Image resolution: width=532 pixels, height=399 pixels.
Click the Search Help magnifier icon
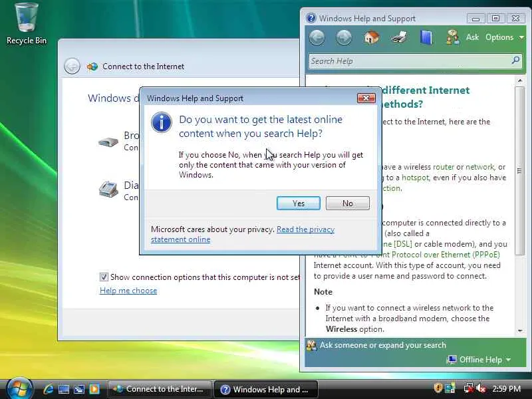pyautogui.click(x=515, y=61)
